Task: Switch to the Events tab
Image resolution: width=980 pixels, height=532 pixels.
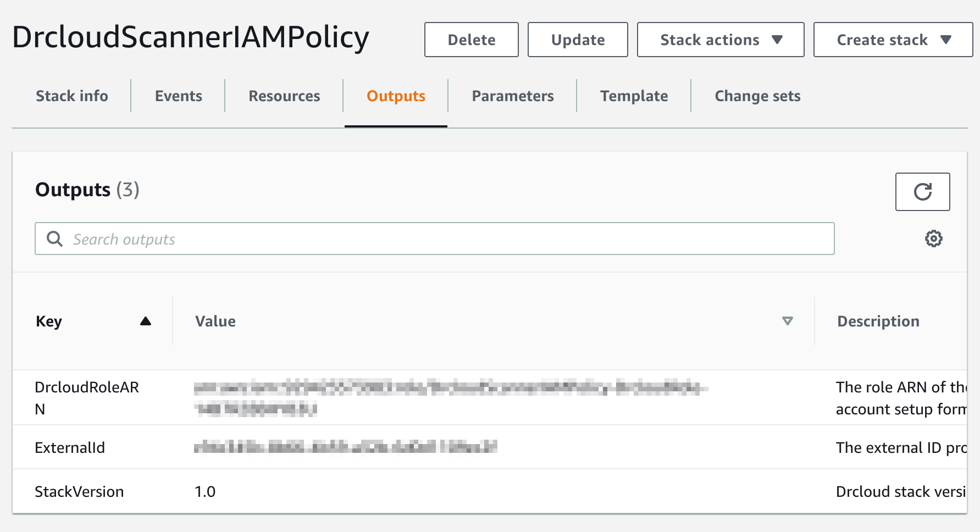Action: [179, 96]
